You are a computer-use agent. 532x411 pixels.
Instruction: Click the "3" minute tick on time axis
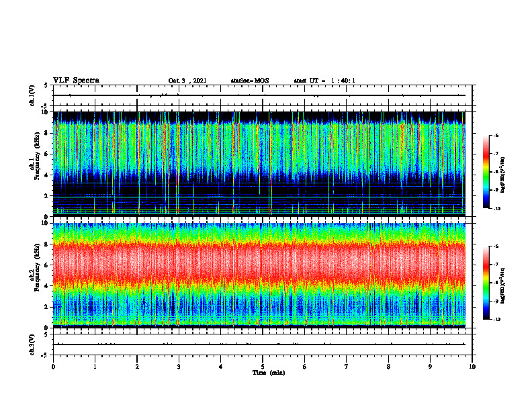(179, 367)
